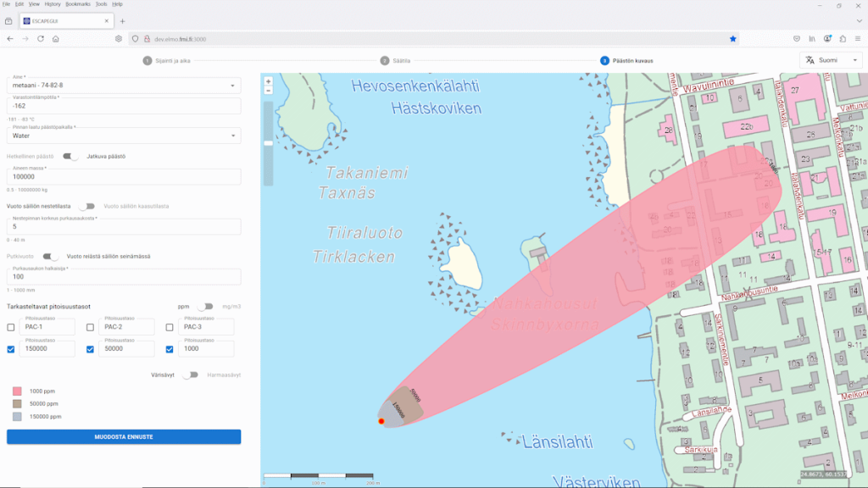Go to the Sijainti ja aika step

[x=170, y=60]
